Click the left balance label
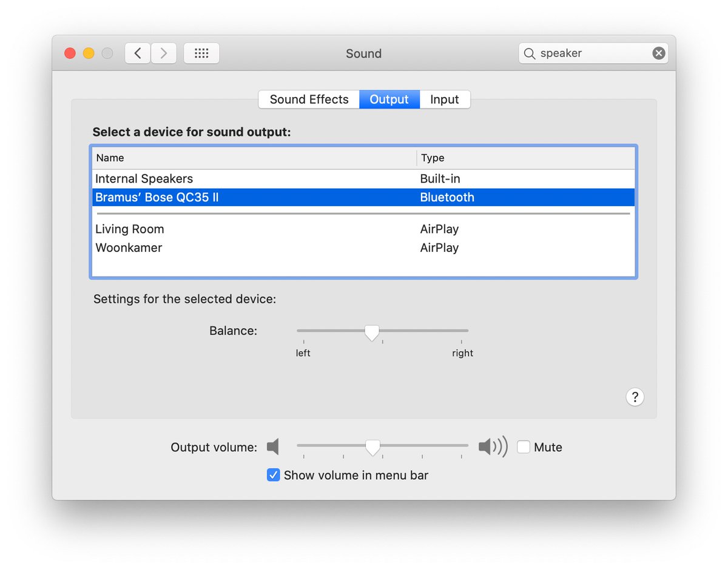This screenshot has width=728, height=569. click(303, 353)
